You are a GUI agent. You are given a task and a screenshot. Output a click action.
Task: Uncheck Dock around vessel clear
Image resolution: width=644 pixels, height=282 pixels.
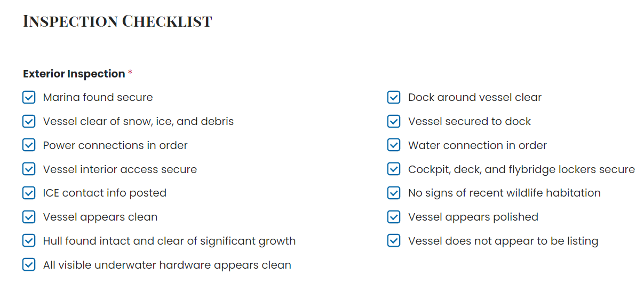[x=394, y=98]
